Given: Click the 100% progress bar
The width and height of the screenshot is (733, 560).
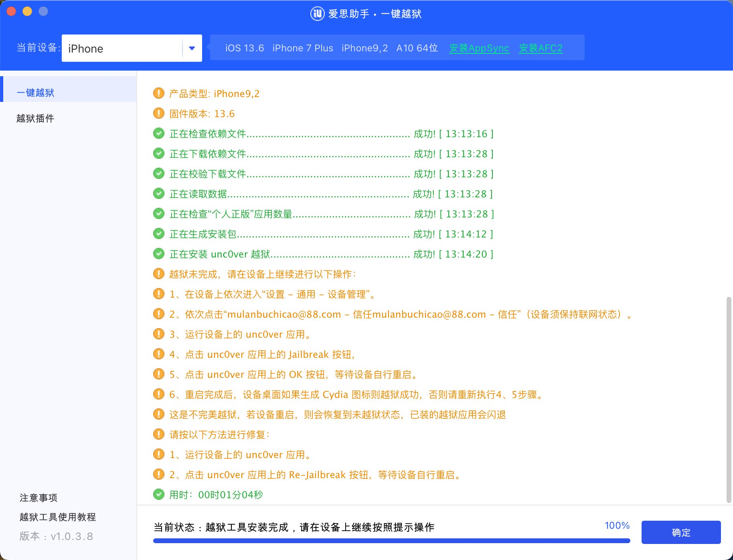Looking at the screenshot, I should 391,541.
